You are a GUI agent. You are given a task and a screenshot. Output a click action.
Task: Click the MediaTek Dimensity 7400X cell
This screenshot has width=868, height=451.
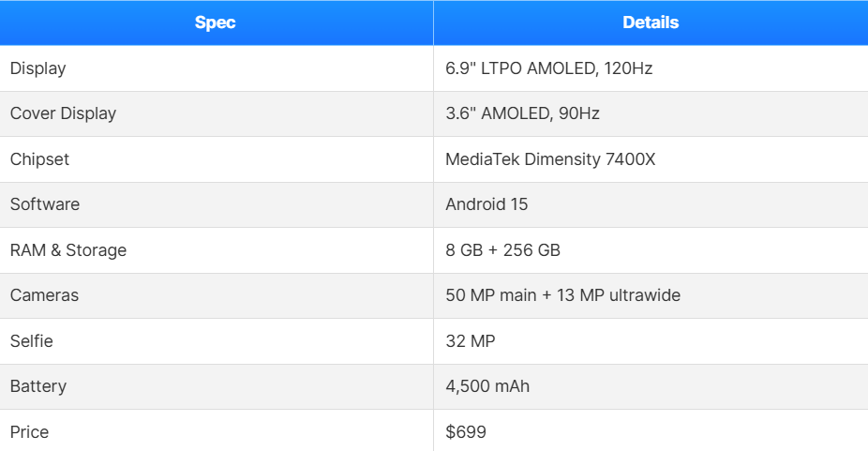pos(551,159)
